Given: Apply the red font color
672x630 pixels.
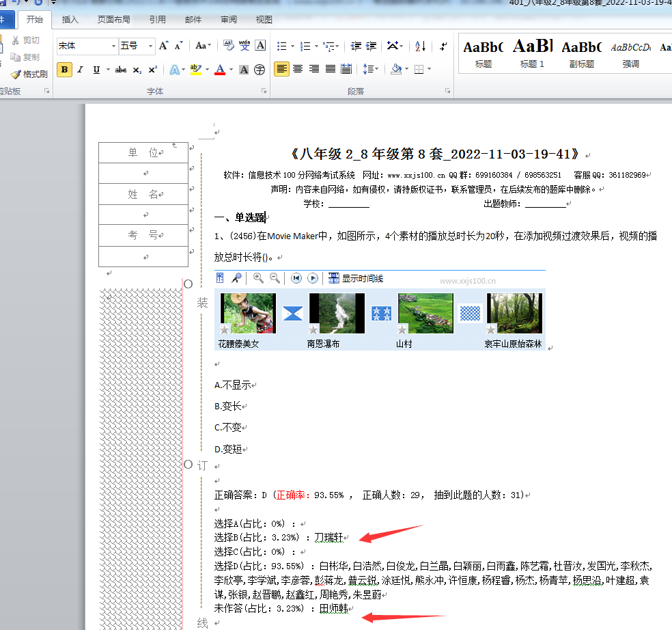Looking at the screenshot, I should click(220, 70).
